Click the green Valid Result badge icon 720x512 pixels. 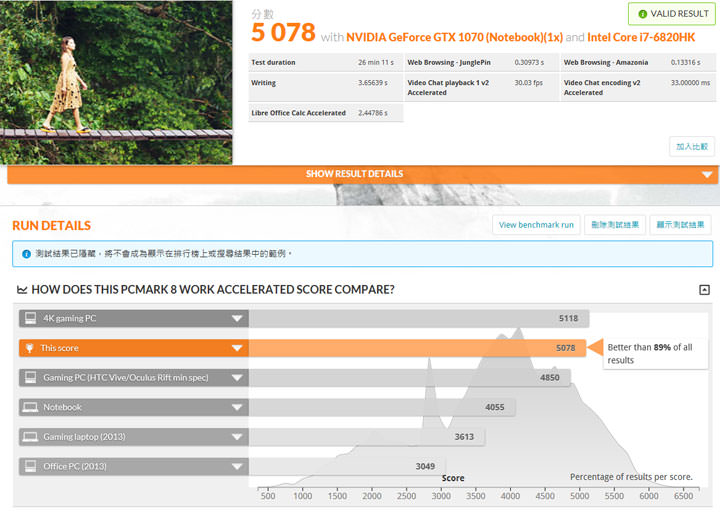[x=643, y=14]
